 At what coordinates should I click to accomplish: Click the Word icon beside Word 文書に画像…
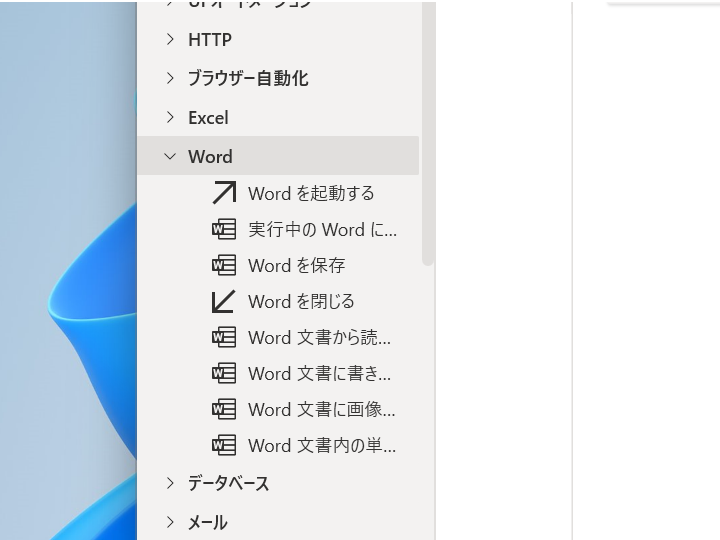224,409
